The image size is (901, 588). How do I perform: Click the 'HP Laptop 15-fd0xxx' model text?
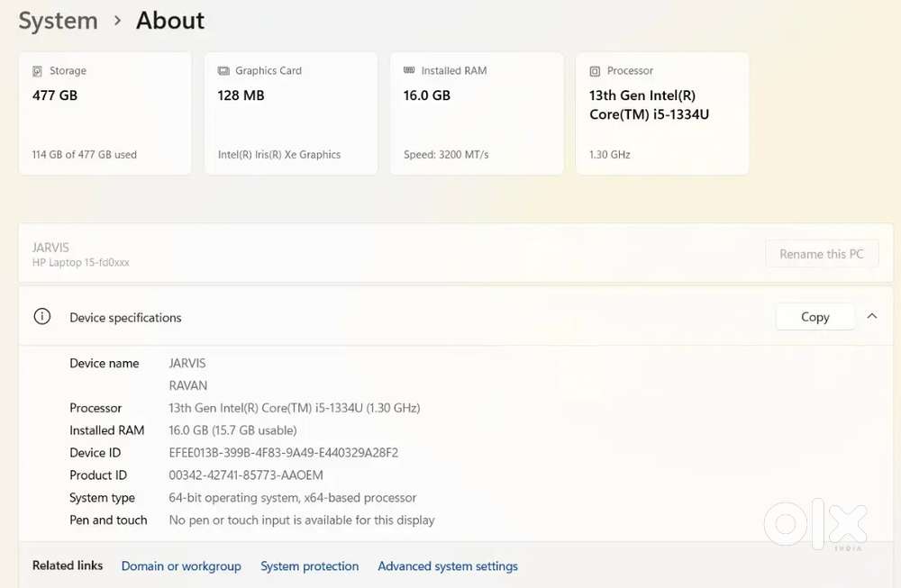coord(80,262)
